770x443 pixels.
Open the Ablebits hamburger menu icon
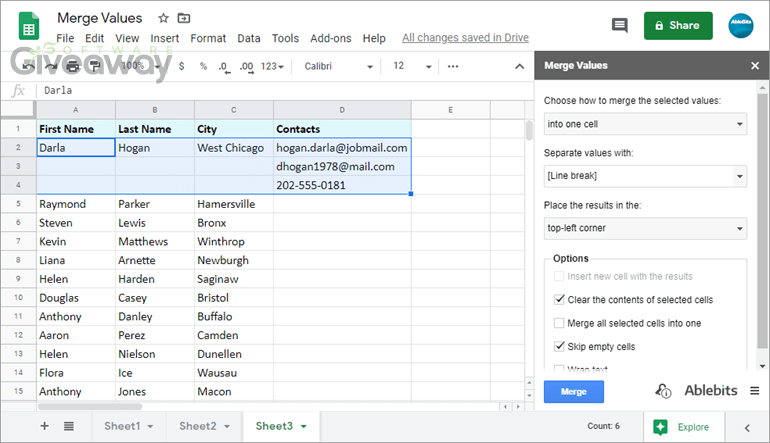[755, 391]
